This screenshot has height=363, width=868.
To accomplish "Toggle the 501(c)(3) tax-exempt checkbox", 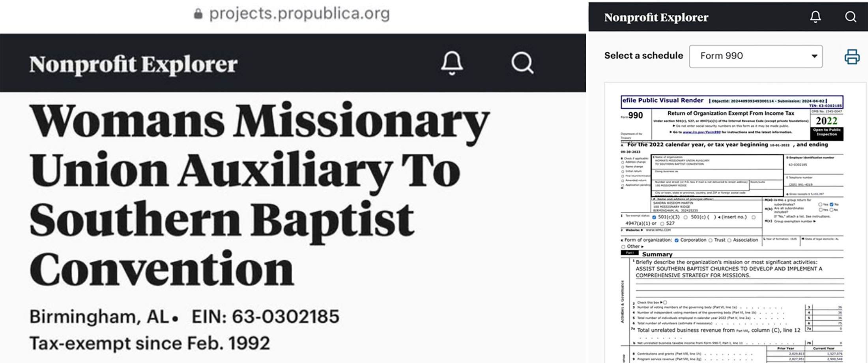I will click(654, 217).
